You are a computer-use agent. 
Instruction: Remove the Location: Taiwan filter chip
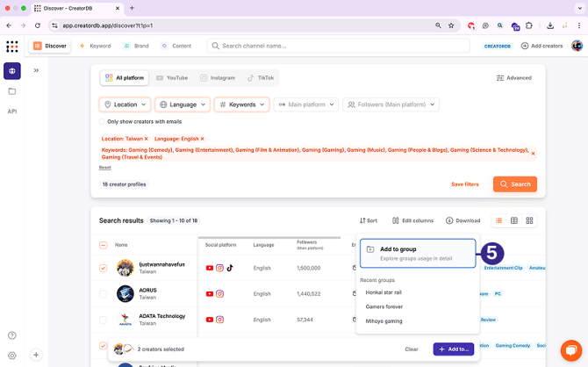(146, 139)
